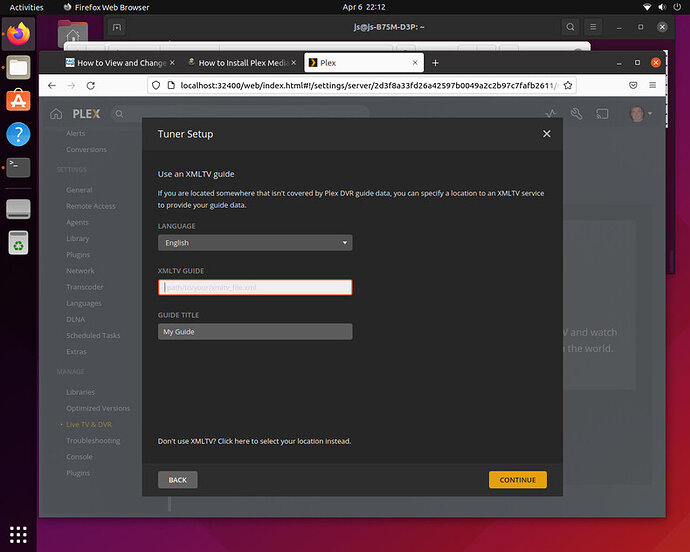Close the Plex browser tab
The image size is (690, 552).
click(415, 63)
